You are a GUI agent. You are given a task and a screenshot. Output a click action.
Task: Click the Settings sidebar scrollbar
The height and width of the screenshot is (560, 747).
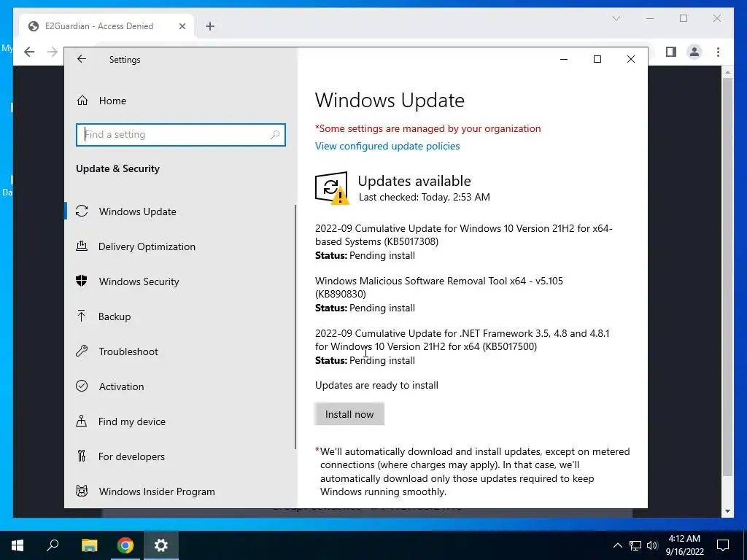point(295,327)
